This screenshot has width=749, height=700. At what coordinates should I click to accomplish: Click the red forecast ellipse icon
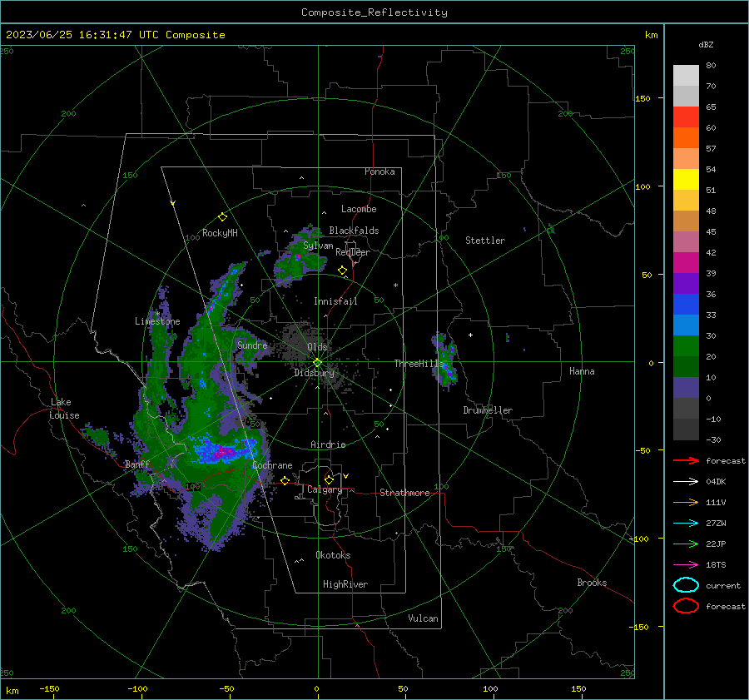[x=686, y=606]
